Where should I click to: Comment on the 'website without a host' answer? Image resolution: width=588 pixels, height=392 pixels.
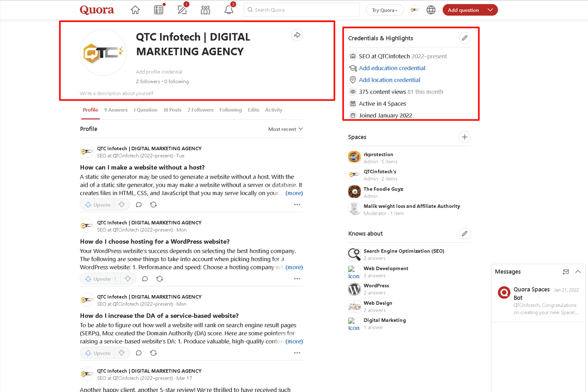click(139, 204)
